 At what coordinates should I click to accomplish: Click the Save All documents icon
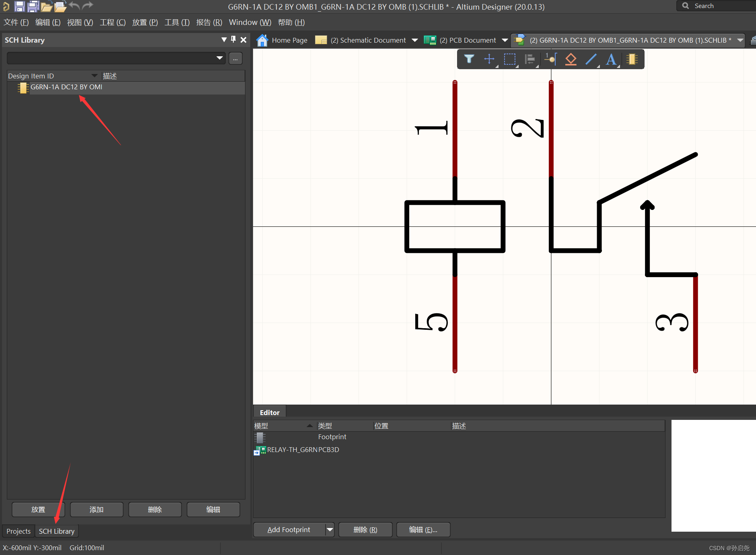(33, 6)
